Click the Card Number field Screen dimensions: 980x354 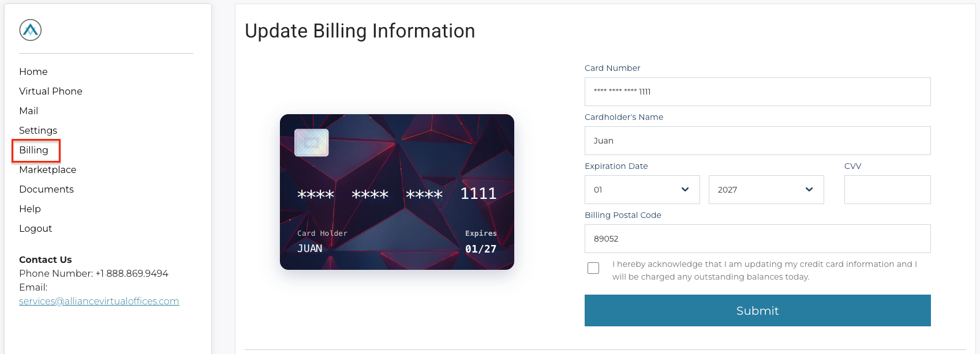758,92
